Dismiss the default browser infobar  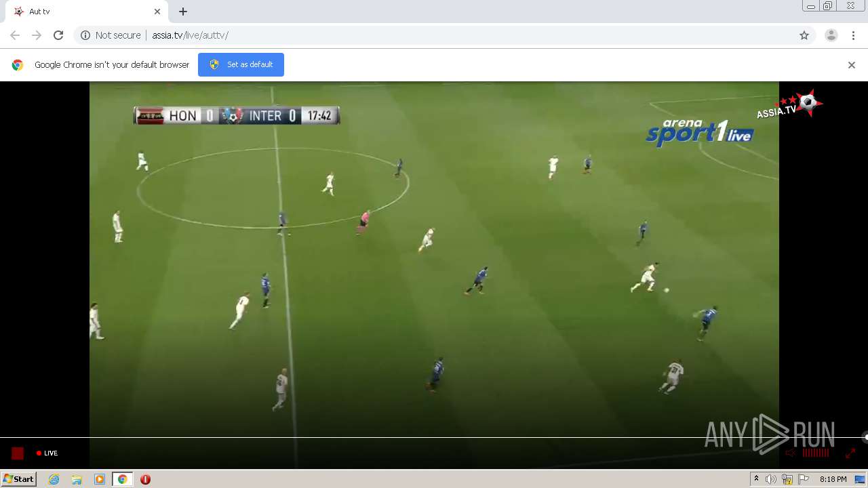(x=852, y=65)
